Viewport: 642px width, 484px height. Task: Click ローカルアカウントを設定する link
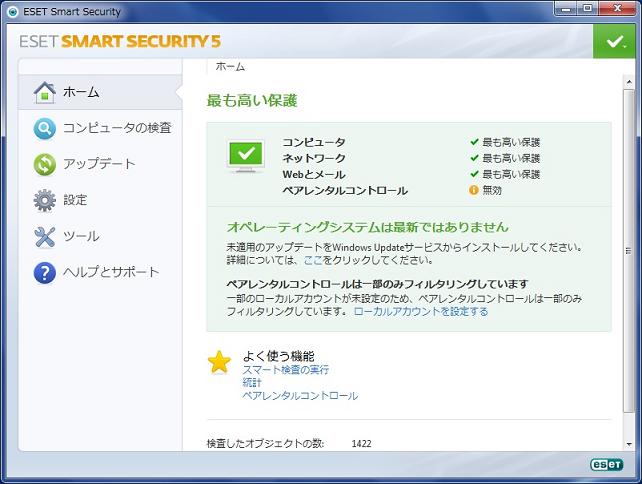[x=421, y=312]
